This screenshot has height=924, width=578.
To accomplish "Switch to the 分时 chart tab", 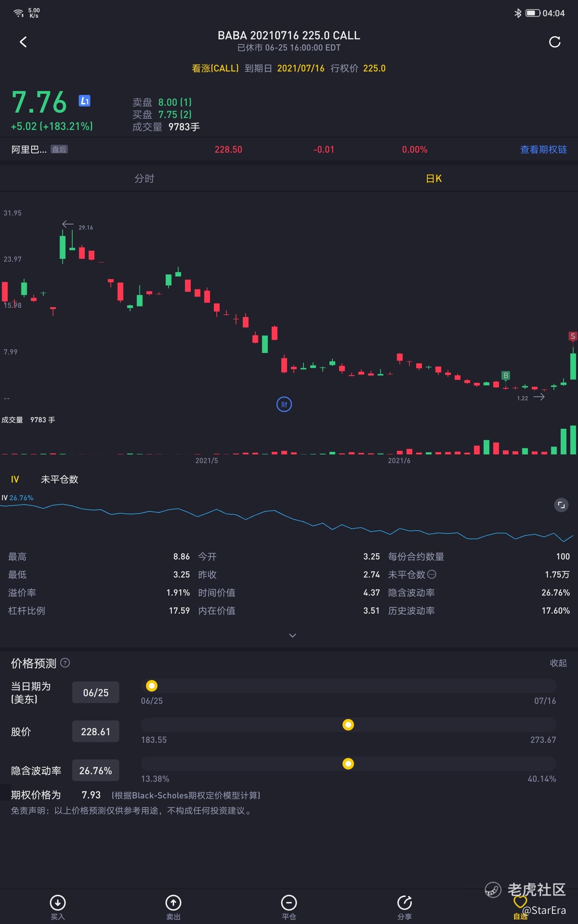I will pos(144,178).
